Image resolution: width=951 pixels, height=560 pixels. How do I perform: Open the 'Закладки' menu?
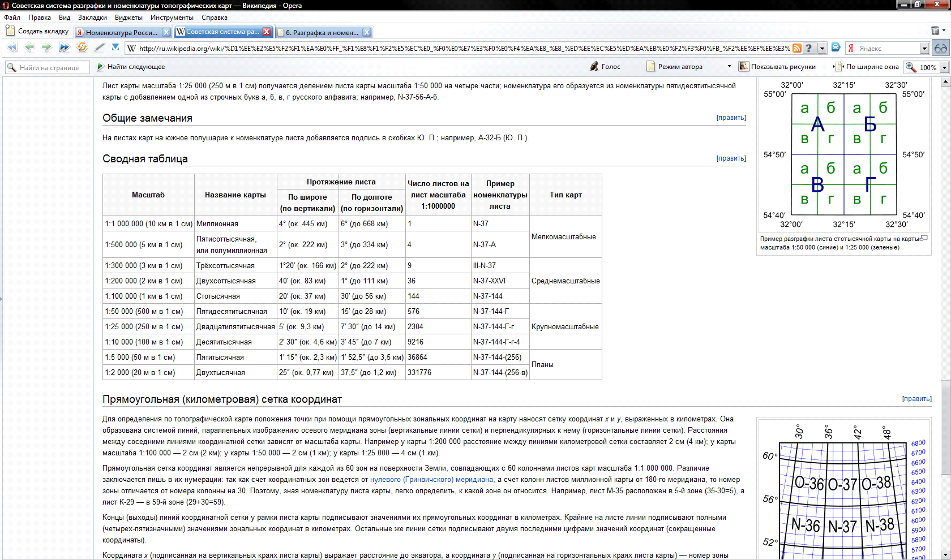[92, 18]
